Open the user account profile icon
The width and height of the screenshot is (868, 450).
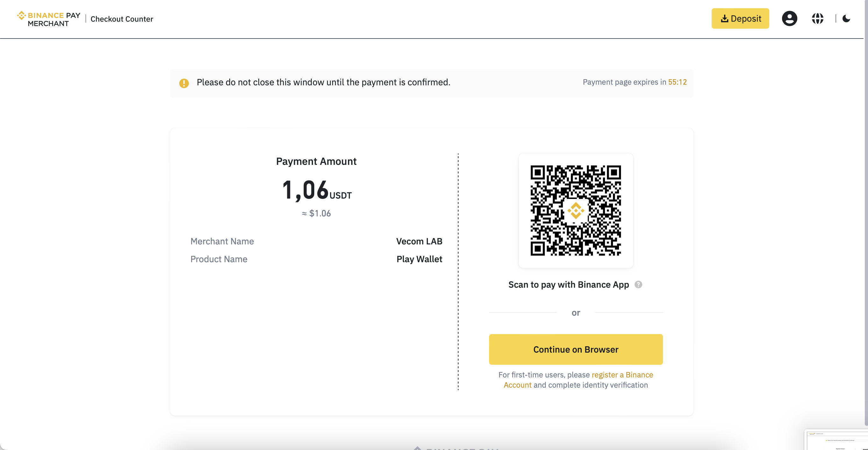(789, 18)
